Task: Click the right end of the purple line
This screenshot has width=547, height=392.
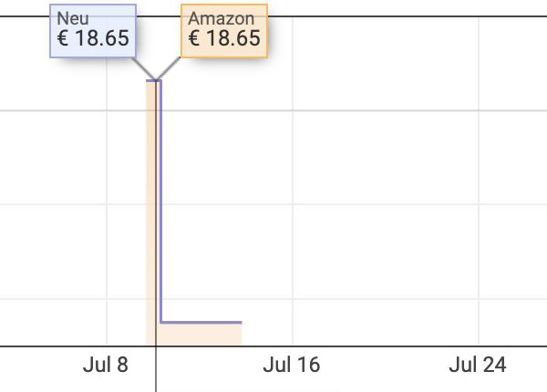Action: [241, 323]
